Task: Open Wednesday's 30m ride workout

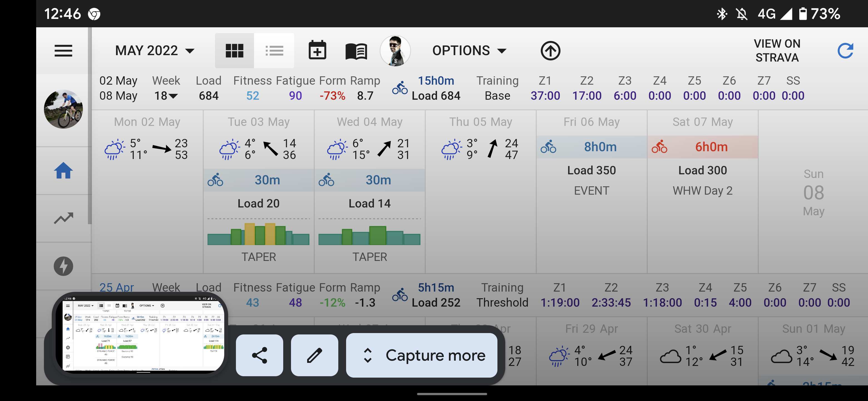Action: 370,180
